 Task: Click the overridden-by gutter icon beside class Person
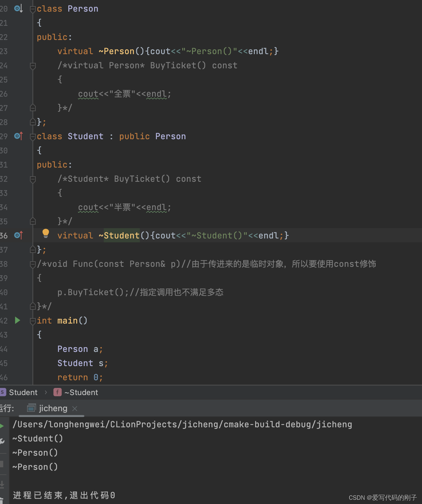[18, 8]
